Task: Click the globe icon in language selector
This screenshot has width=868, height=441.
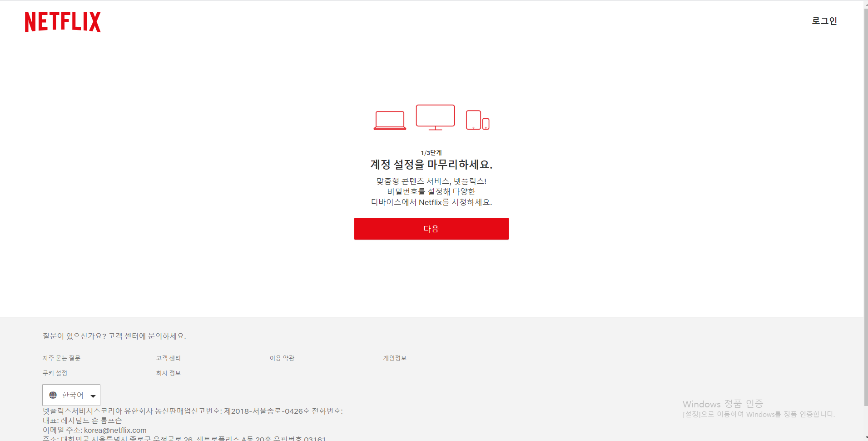Action: tap(53, 395)
